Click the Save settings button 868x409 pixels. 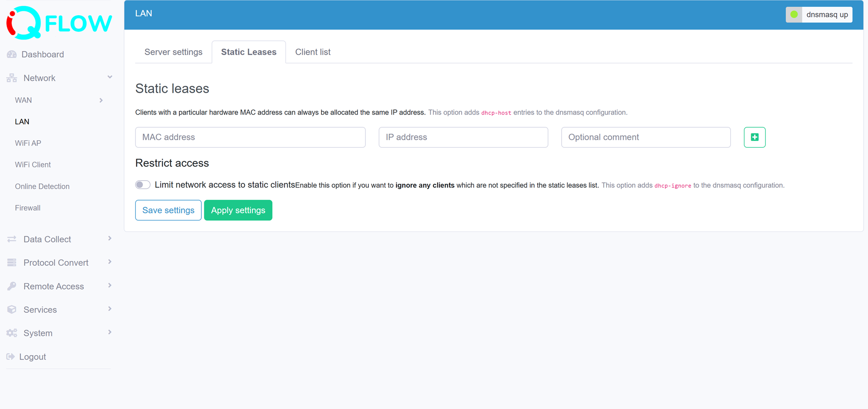[168, 210]
